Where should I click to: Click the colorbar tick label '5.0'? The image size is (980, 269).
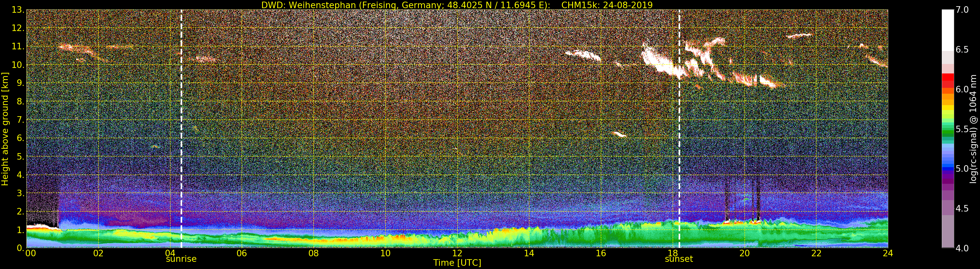[x=962, y=168]
